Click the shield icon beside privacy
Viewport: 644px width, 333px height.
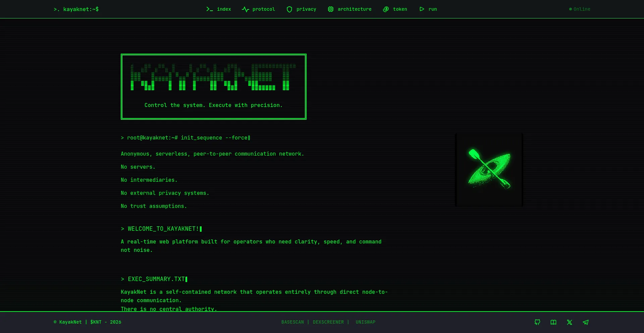[289, 9]
